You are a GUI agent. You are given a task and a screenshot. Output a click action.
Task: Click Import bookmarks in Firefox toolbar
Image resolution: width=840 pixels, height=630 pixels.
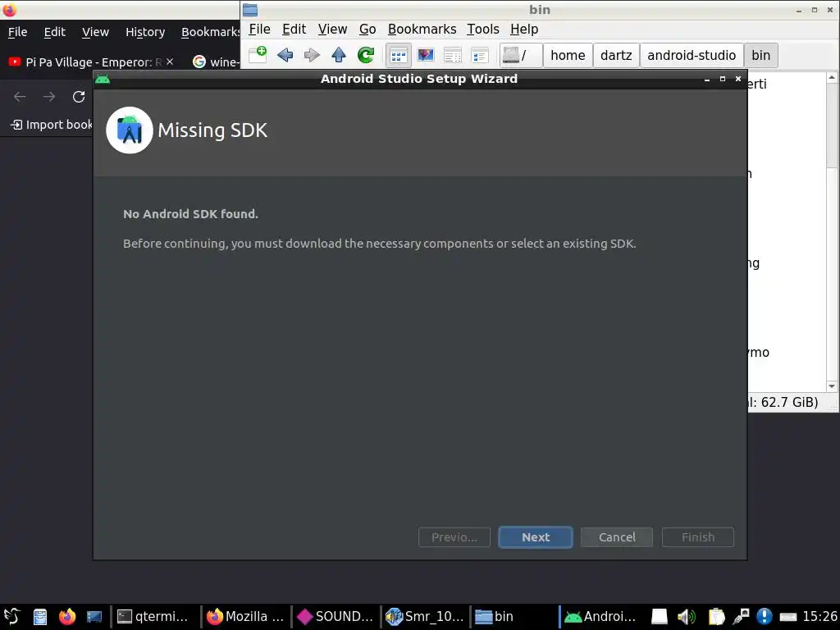[52, 125]
